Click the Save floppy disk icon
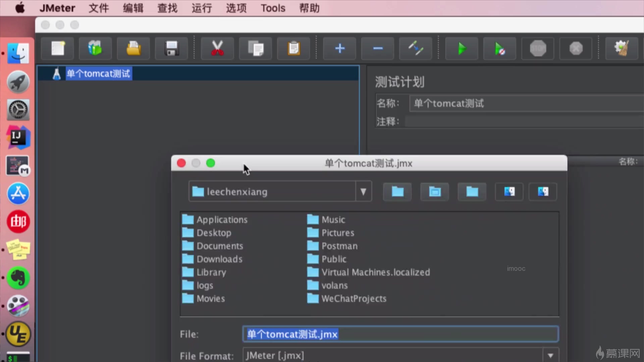This screenshot has width=644, height=362. pyautogui.click(x=171, y=49)
